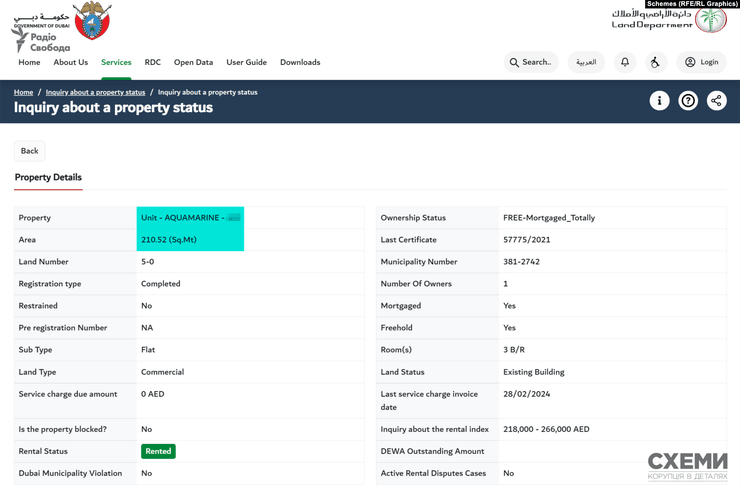Click Inquiry about a property status breadcrumb link
The image size is (740, 490).
[x=95, y=92]
